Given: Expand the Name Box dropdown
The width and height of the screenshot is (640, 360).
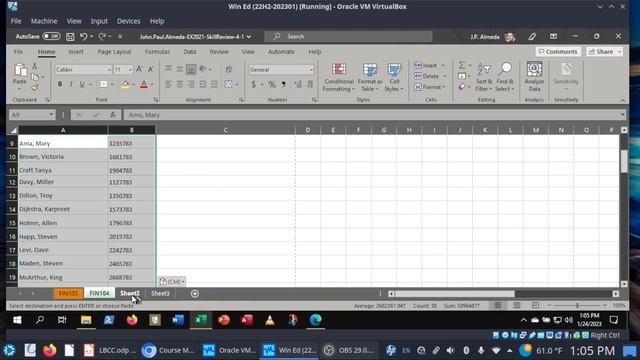Looking at the screenshot, I should click(51, 115).
